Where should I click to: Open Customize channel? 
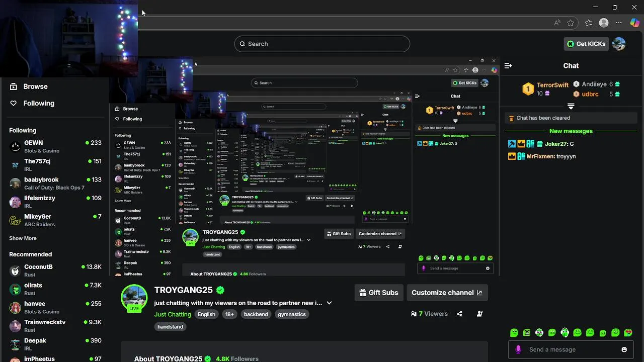447,293
